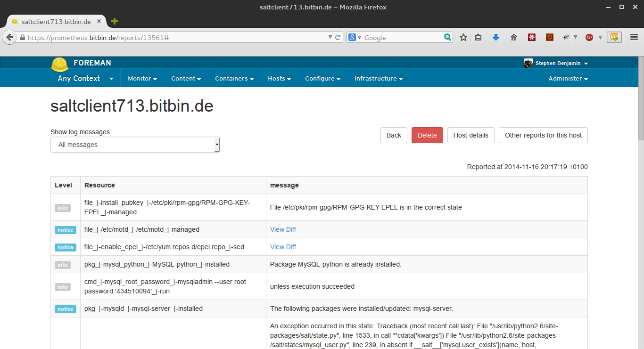
Task: Open the Adblock Plus dropdown arrow
Action: [600, 37]
